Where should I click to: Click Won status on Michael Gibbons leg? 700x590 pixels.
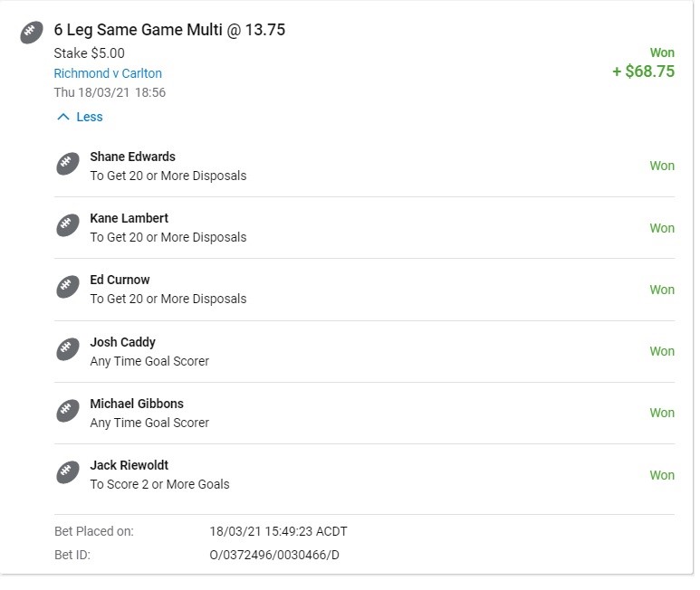(662, 413)
